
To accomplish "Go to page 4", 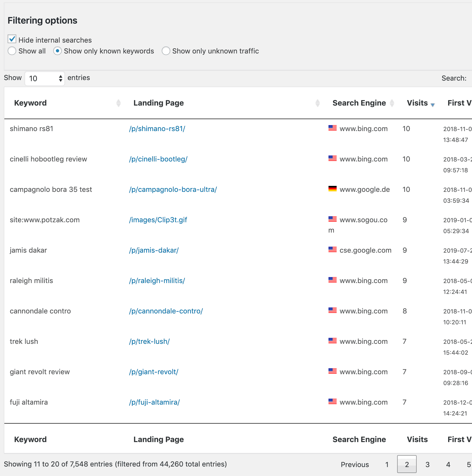I will tap(448, 465).
